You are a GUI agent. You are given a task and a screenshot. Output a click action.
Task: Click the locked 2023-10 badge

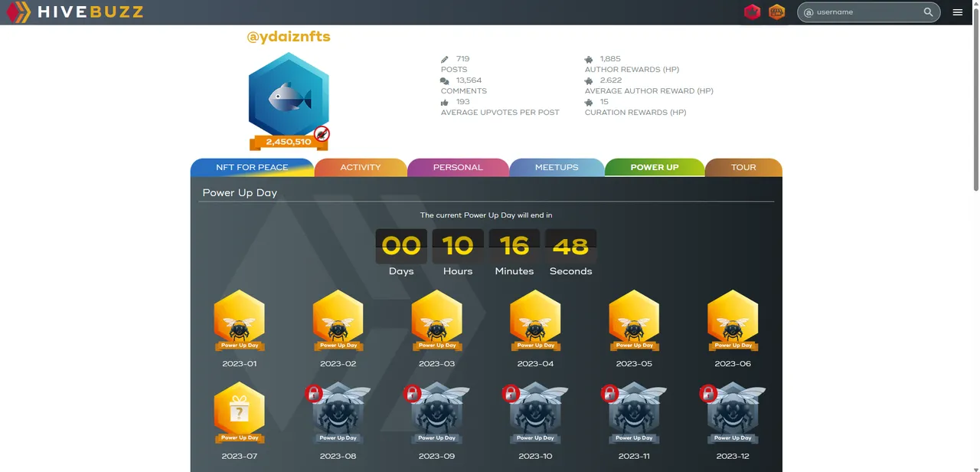pos(535,413)
